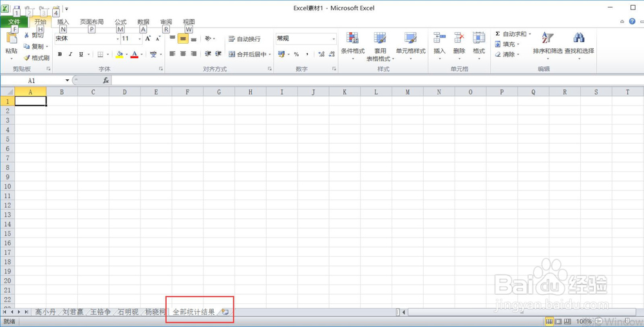The image size is (644, 327).
Task: Switch to Page Layout (页面布局) tab
Action: 91,22
